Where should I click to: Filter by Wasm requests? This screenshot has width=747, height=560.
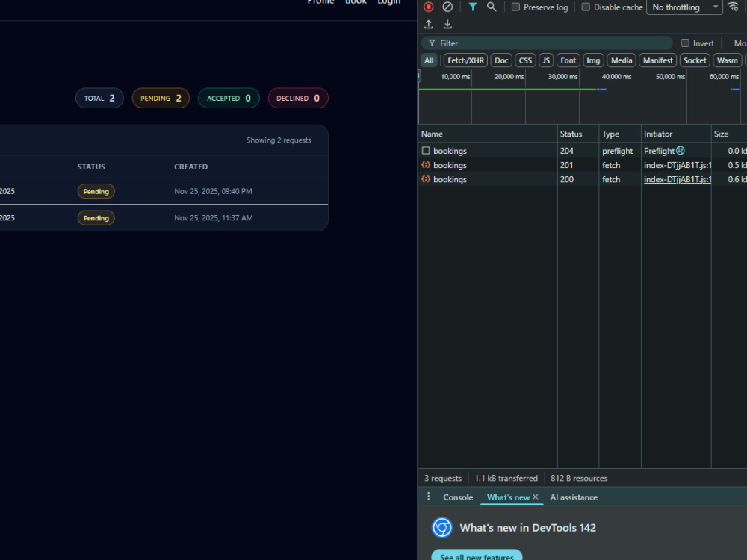(727, 60)
